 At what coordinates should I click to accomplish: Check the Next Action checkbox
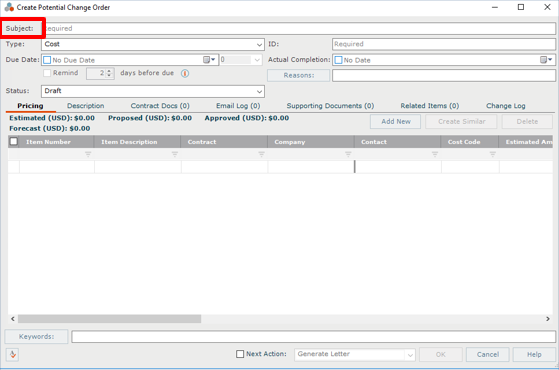click(x=240, y=354)
